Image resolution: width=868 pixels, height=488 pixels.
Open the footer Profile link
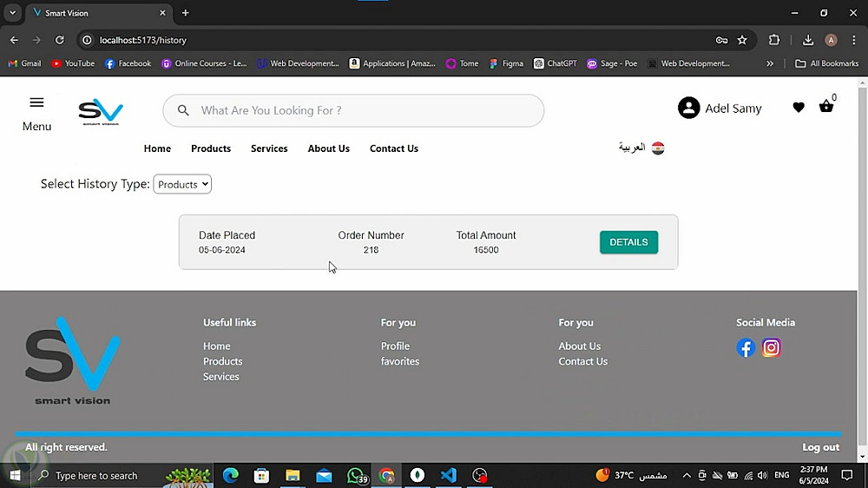tap(395, 346)
